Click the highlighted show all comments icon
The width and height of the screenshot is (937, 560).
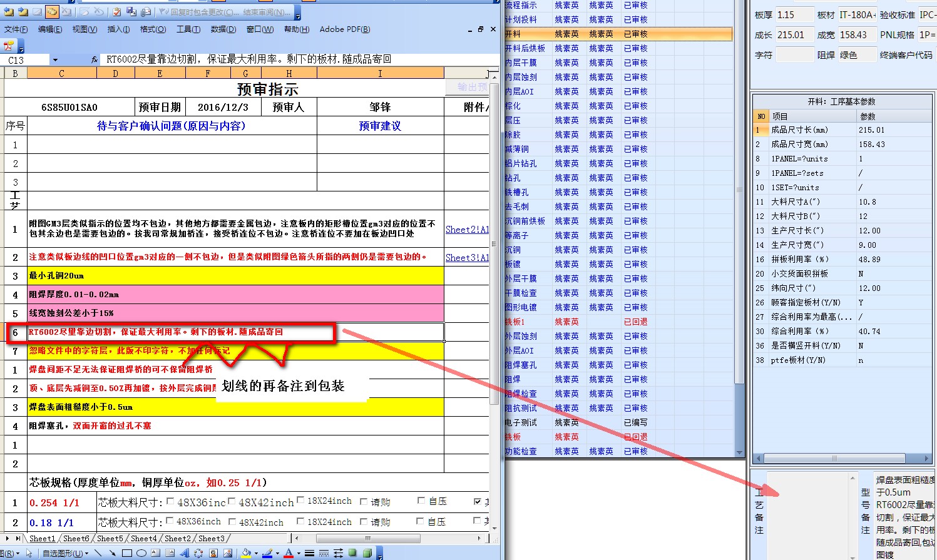52,12
